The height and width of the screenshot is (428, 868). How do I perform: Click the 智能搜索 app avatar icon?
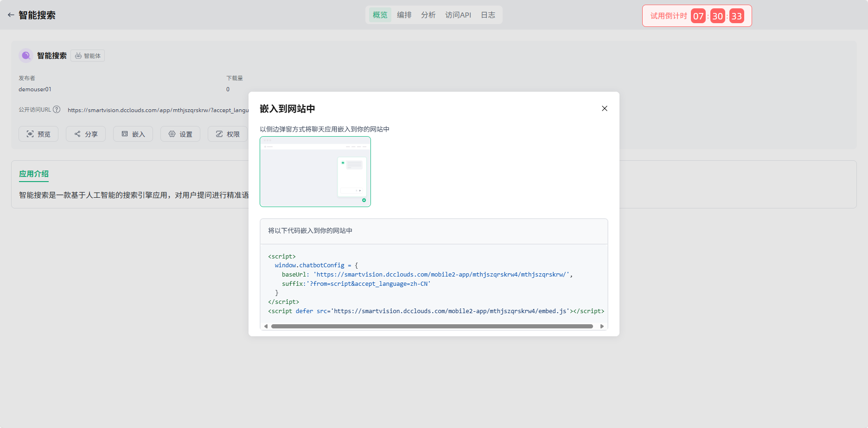click(x=26, y=56)
